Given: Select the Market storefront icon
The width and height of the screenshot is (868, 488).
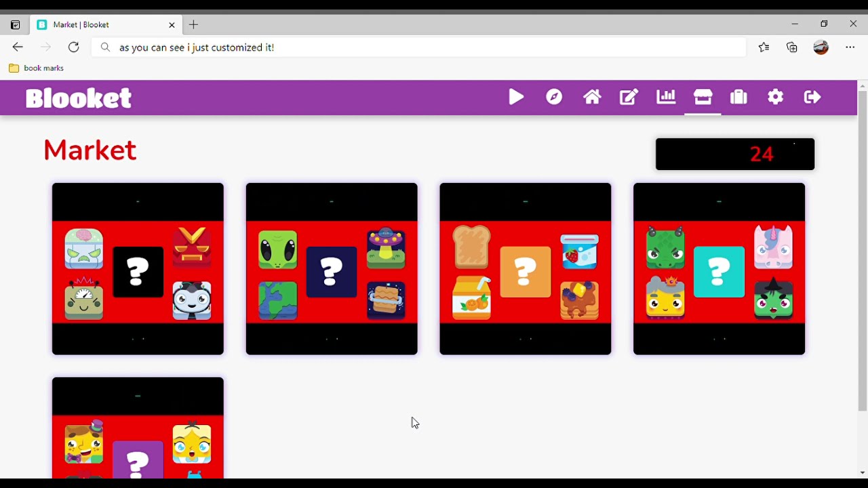Looking at the screenshot, I should [703, 97].
